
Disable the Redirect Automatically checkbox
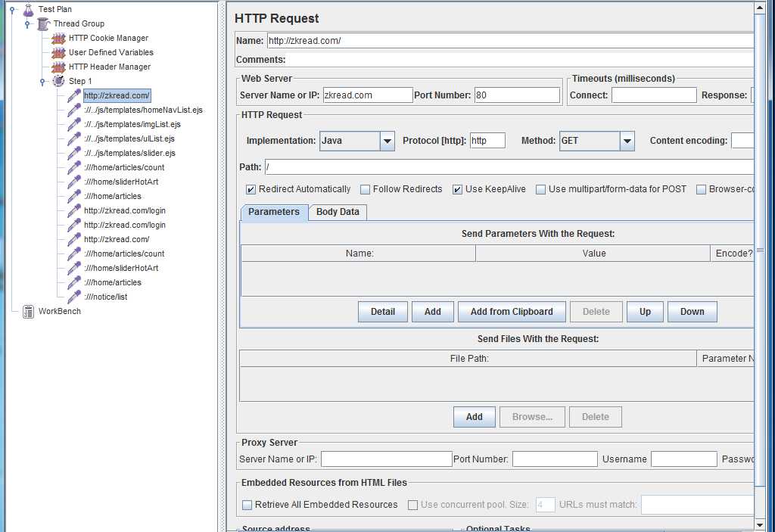(x=251, y=189)
